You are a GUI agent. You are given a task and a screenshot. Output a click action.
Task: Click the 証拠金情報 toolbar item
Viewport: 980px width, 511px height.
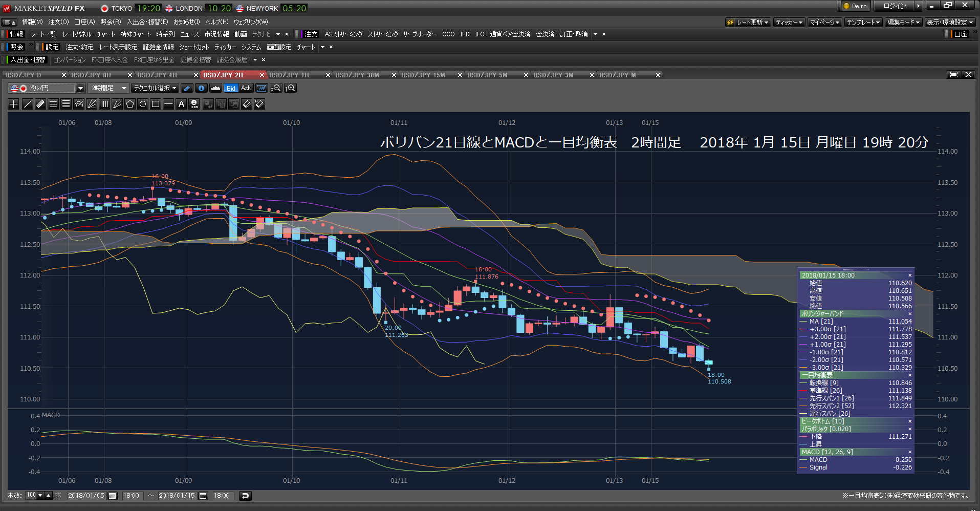click(x=158, y=47)
